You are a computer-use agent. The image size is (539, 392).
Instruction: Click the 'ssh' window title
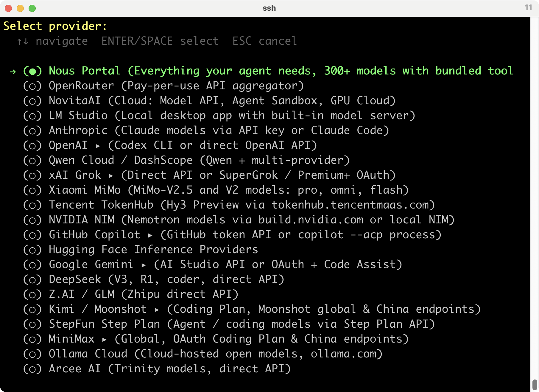[x=269, y=8]
